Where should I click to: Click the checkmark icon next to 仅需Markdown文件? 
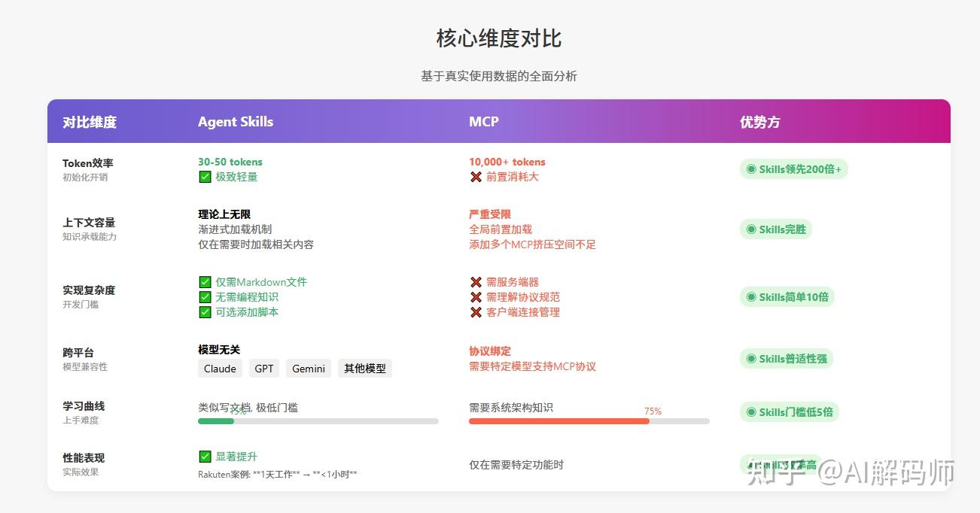click(205, 282)
